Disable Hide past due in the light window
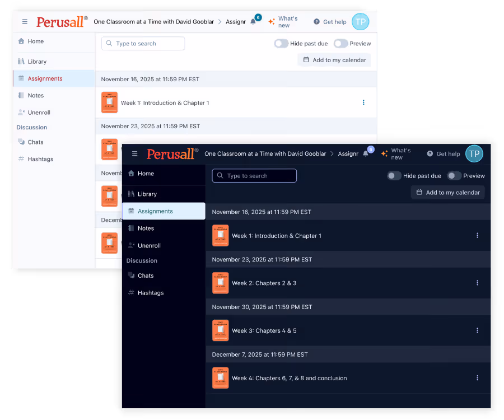This screenshot has height=420, width=504. (x=281, y=43)
